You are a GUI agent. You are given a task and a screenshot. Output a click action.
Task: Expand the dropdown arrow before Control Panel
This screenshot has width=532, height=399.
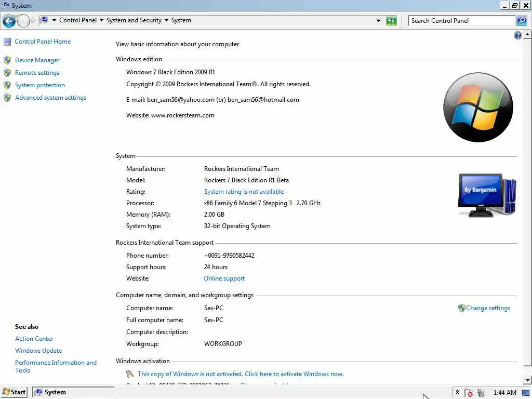tap(54, 20)
